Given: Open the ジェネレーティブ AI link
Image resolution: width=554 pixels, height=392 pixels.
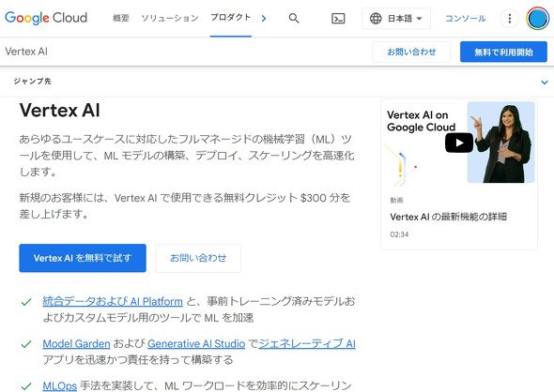Looking at the screenshot, I should (307, 343).
